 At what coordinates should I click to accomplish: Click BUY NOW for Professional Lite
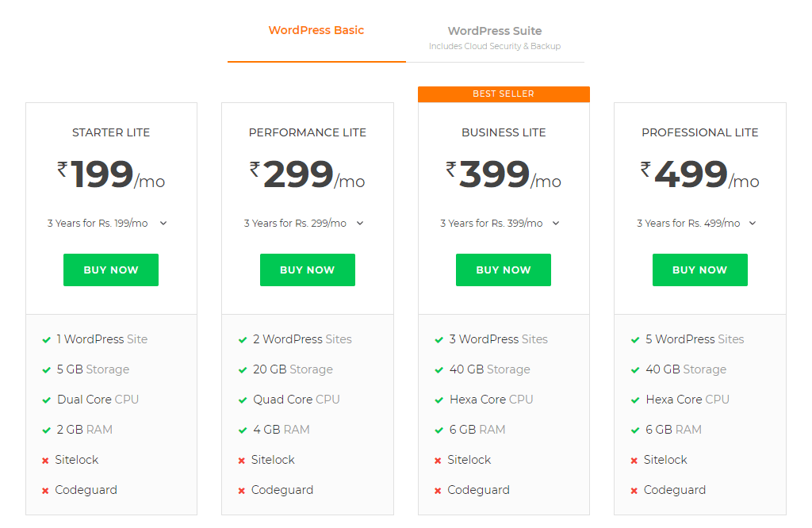click(x=700, y=270)
